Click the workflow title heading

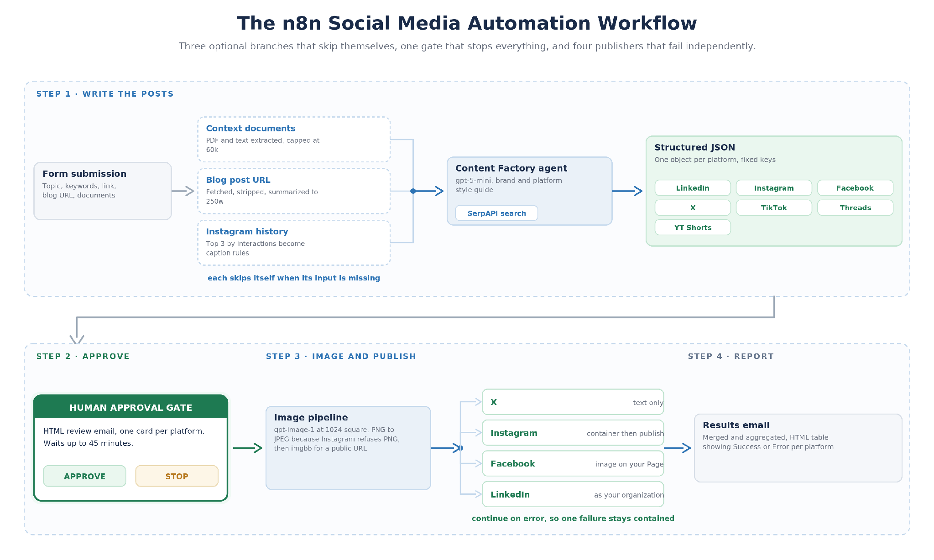click(467, 23)
